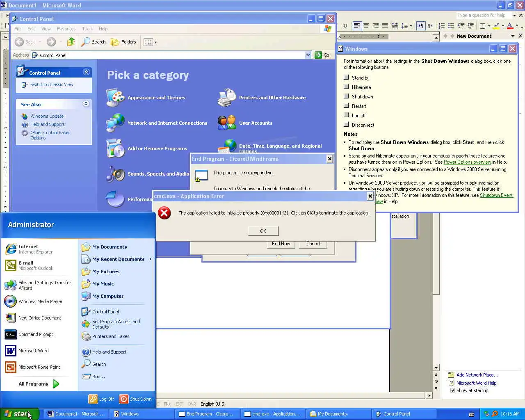
Task: Launch Internet Explorer from Start menu
Action: [x=29, y=249]
